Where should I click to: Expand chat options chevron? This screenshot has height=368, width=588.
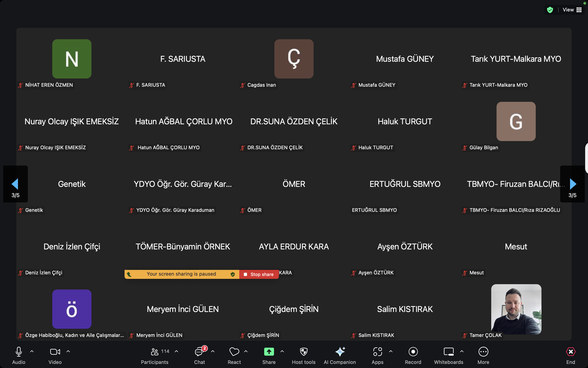coord(213,351)
